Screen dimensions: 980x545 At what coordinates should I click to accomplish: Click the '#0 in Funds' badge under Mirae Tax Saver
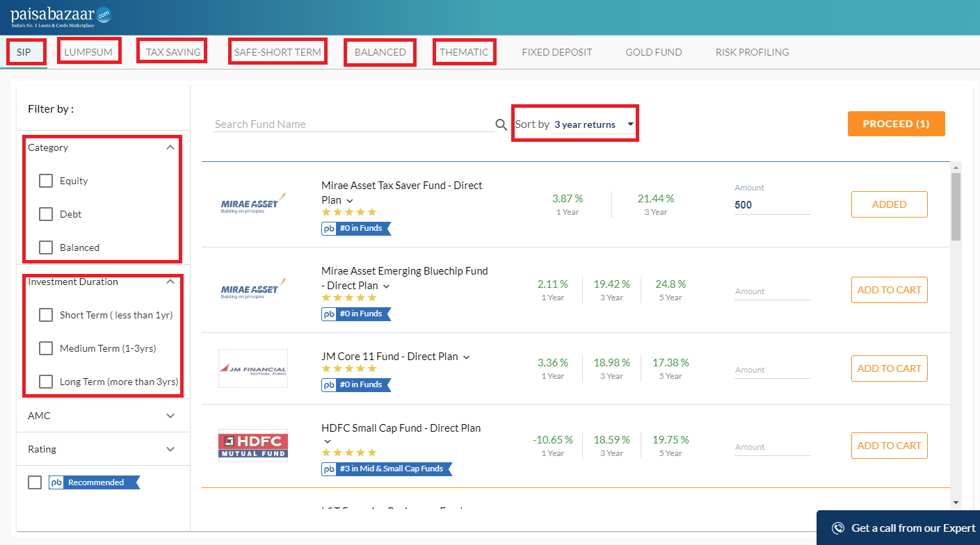coord(356,228)
